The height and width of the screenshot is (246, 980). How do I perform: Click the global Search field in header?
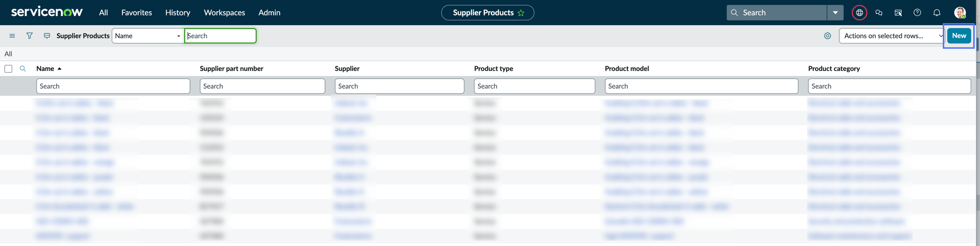777,13
